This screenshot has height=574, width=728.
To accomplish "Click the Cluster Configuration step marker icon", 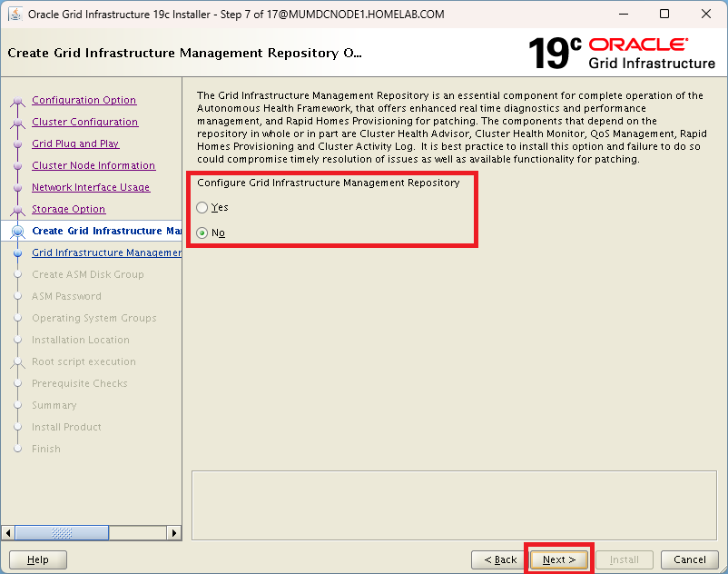I will point(16,123).
